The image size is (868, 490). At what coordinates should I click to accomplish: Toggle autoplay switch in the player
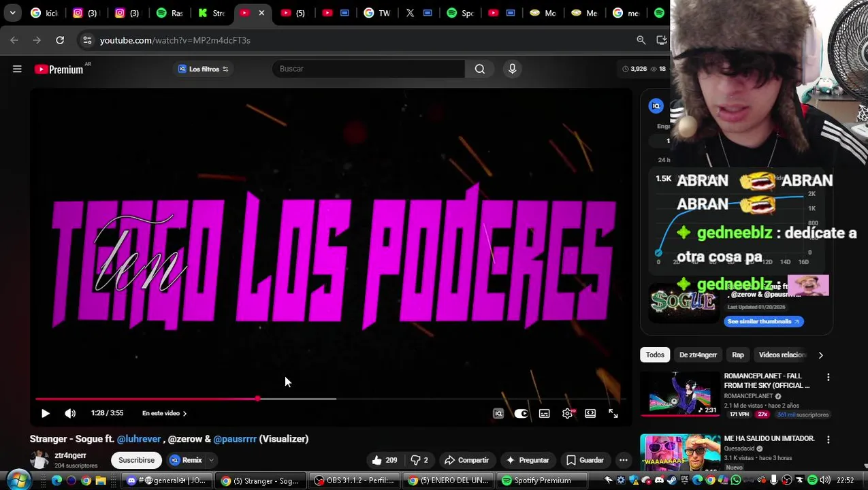point(521,413)
